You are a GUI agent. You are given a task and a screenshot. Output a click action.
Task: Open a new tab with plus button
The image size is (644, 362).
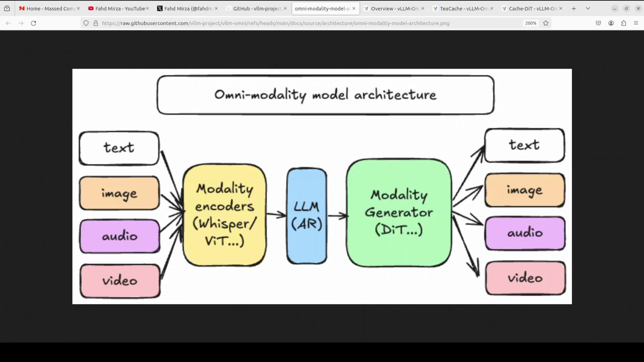point(574,9)
